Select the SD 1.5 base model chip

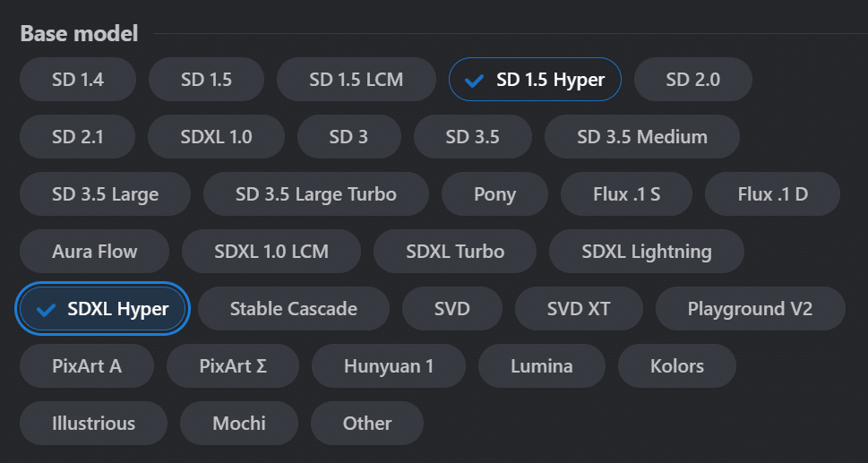click(206, 79)
